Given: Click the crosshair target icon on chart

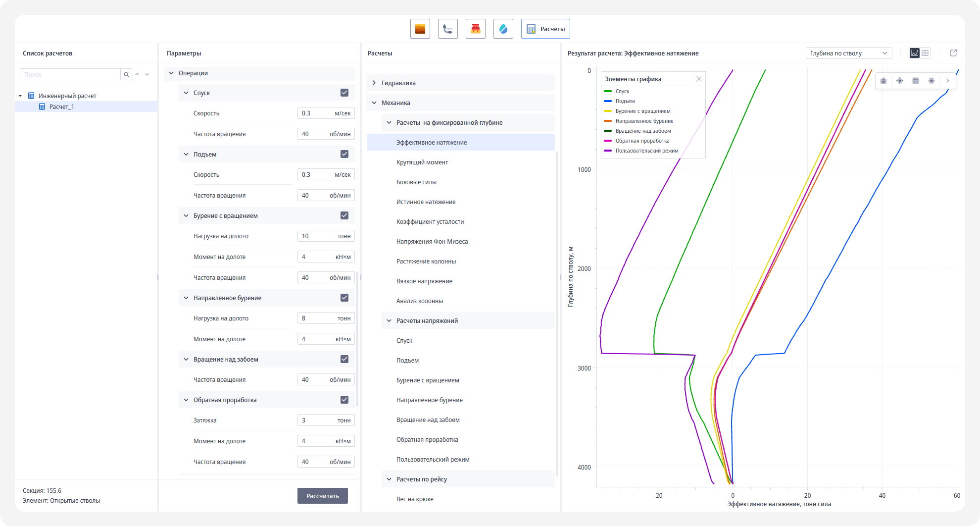Looking at the screenshot, I should pos(900,81).
